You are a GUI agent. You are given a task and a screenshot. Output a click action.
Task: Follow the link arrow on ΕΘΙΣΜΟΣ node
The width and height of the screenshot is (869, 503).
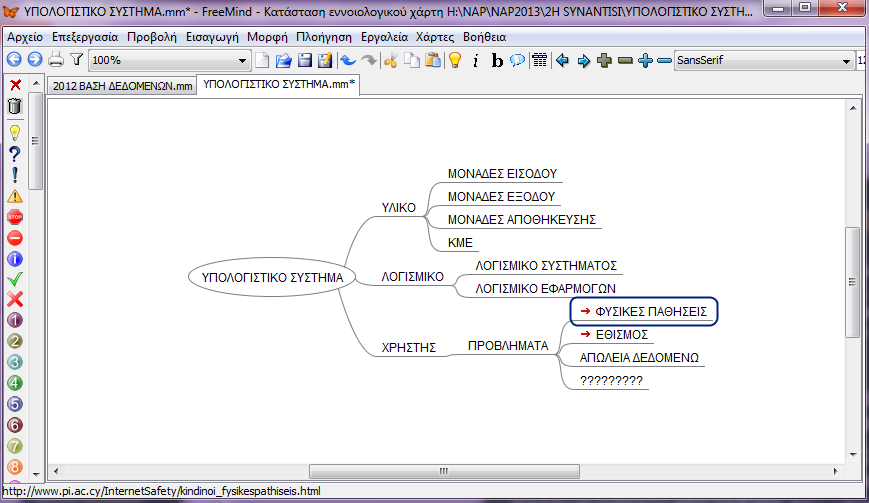click(585, 334)
